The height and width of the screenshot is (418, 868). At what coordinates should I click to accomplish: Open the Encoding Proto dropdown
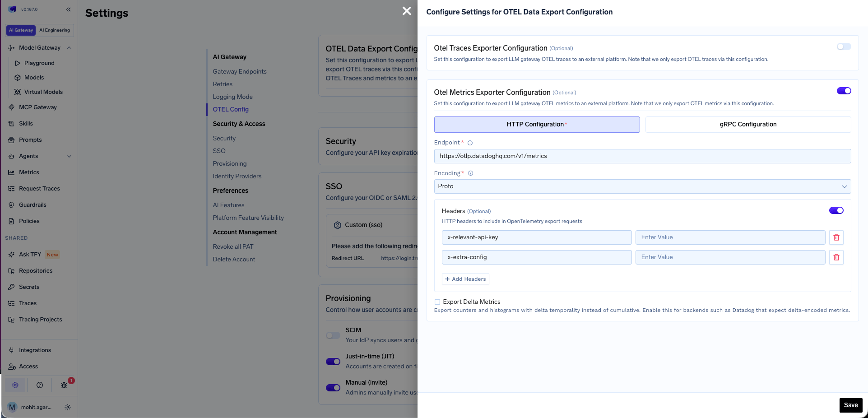[x=642, y=186]
